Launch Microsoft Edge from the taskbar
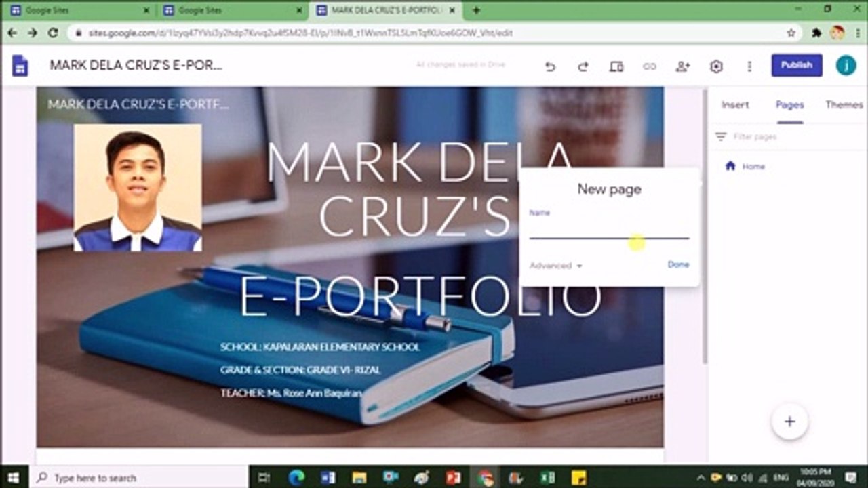Viewport: 868px width, 488px height. [296, 478]
